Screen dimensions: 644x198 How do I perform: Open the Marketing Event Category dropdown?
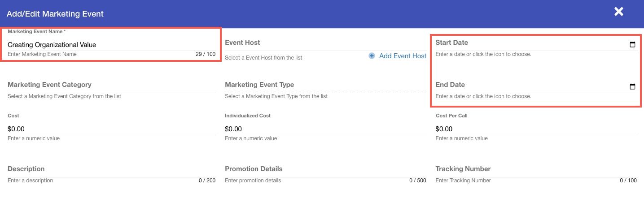111,85
